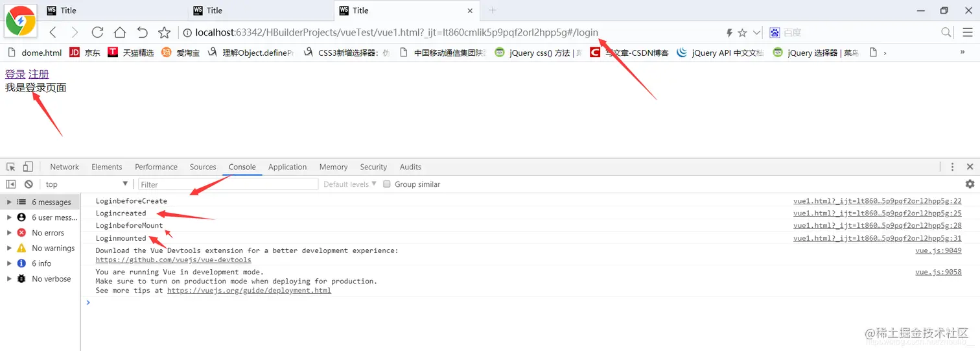Open the Security tab in DevTools
The height and width of the screenshot is (351, 980).
(373, 167)
